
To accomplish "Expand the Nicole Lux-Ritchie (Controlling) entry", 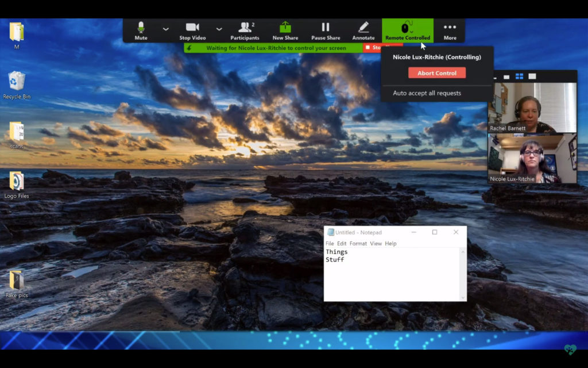I will click(x=438, y=57).
